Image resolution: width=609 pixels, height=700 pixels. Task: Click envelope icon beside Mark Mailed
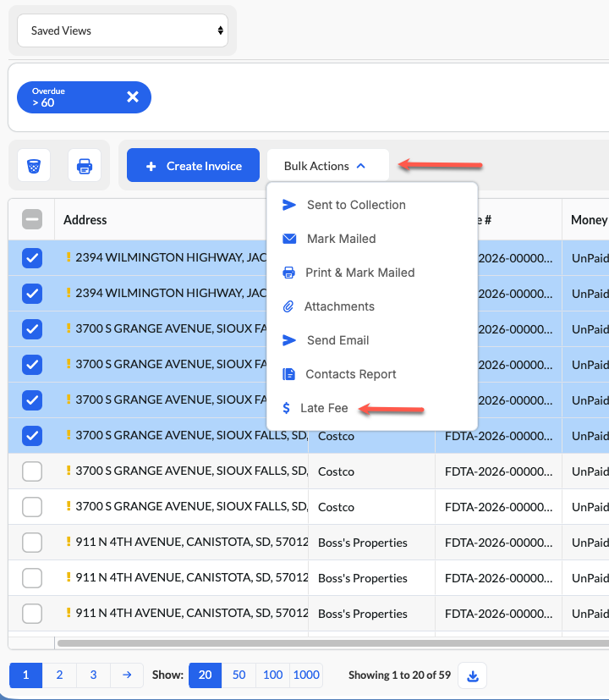pyautogui.click(x=289, y=239)
